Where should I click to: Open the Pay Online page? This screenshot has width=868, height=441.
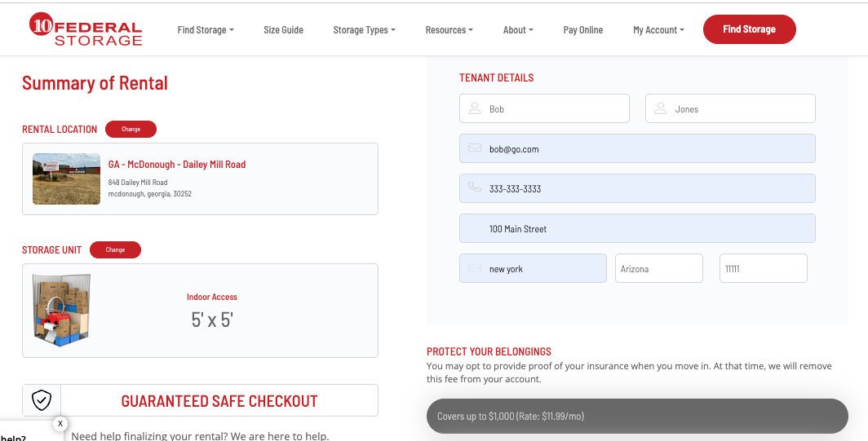[x=582, y=30]
